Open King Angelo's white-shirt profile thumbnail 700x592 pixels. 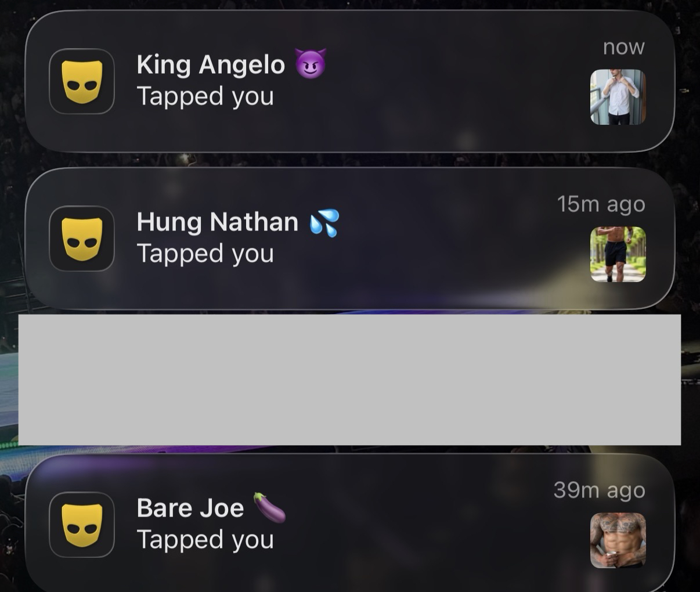tap(618, 97)
